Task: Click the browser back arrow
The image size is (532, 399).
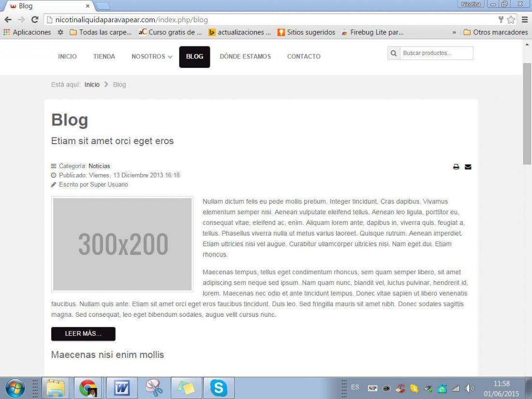Action: tap(8, 20)
